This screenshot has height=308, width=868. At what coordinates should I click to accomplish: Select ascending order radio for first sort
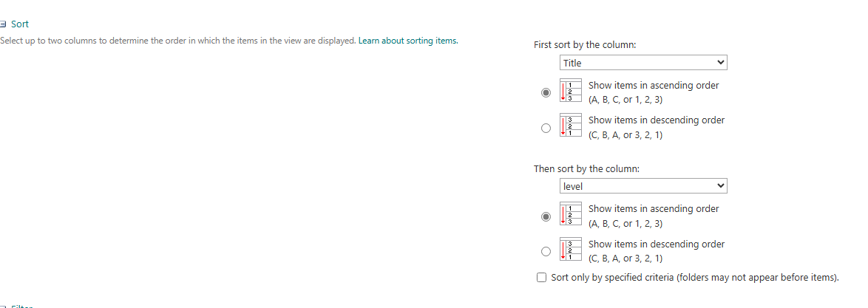click(x=546, y=93)
